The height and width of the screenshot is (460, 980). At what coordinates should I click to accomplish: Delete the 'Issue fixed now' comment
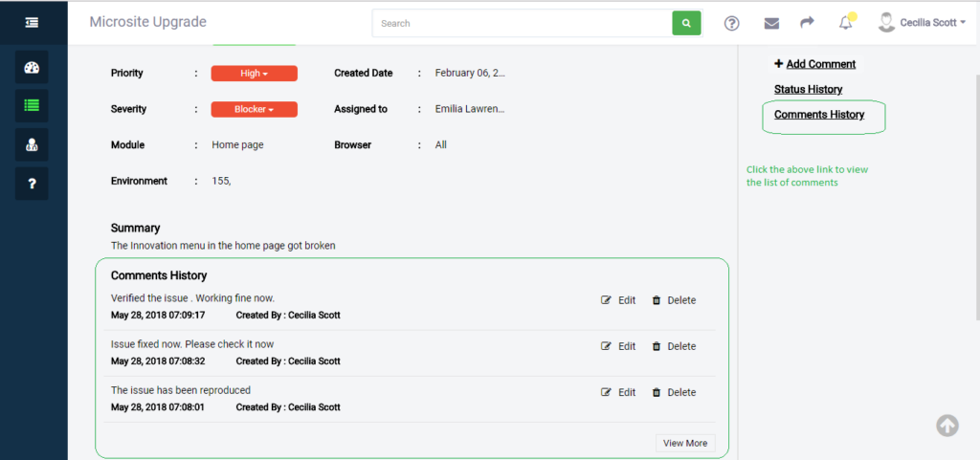[674, 346]
